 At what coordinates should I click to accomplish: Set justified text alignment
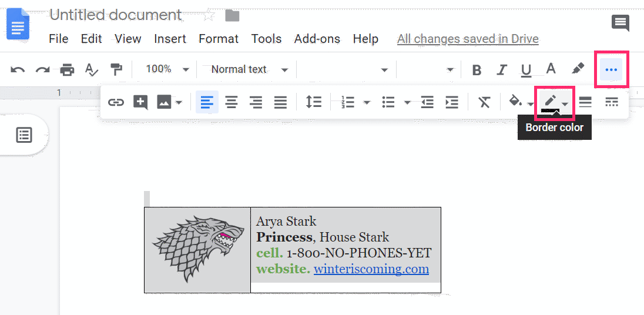280,102
